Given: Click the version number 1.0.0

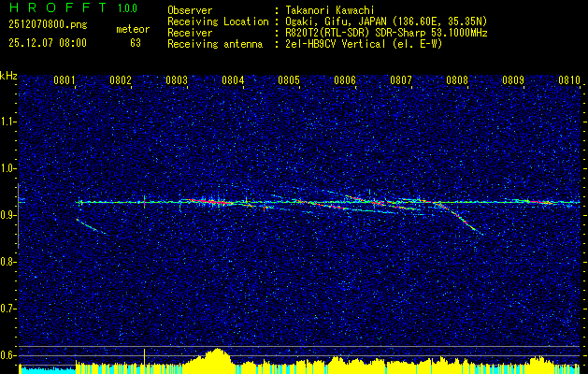Looking at the screenshot, I should click(127, 7).
